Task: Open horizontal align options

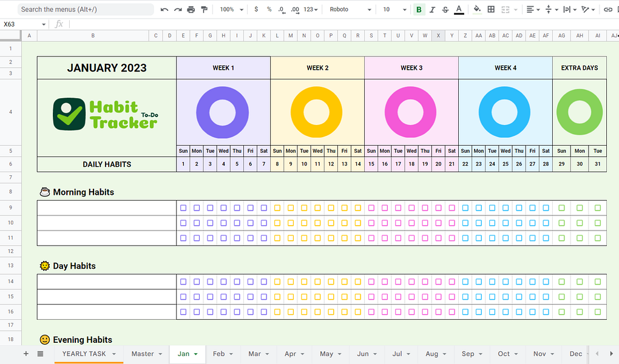Action: [x=533, y=10]
